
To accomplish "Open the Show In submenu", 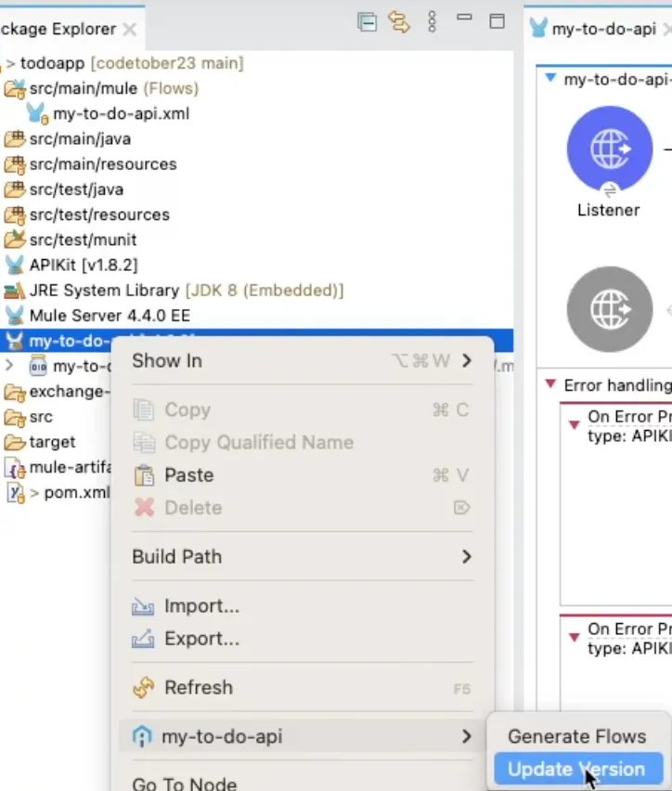I will 302,361.
